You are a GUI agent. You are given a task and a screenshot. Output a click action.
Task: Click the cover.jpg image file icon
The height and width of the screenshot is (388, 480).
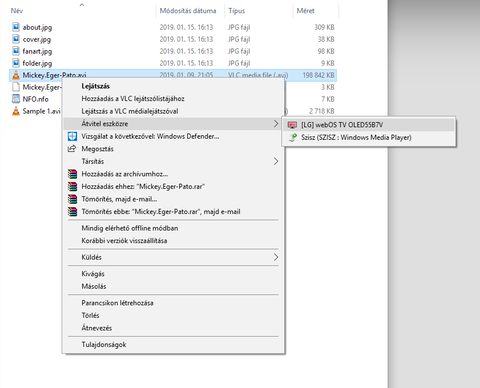coord(16,39)
